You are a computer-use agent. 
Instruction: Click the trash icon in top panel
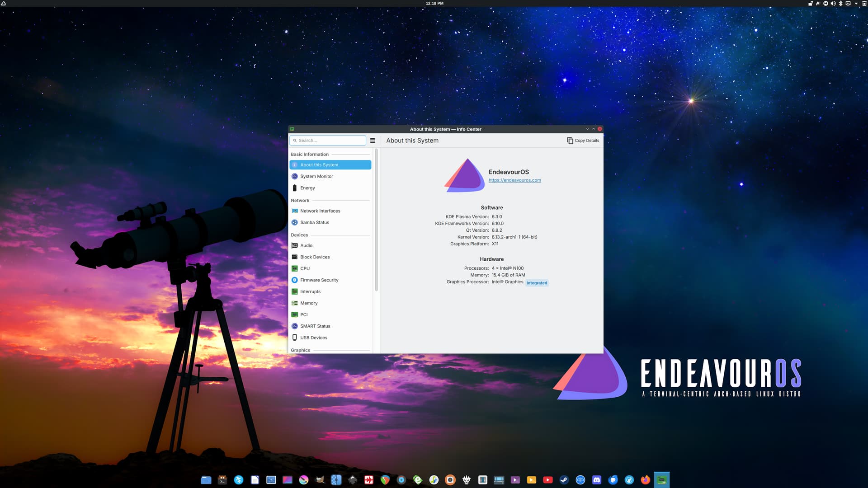pyautogui.click(x=864, y=3)
